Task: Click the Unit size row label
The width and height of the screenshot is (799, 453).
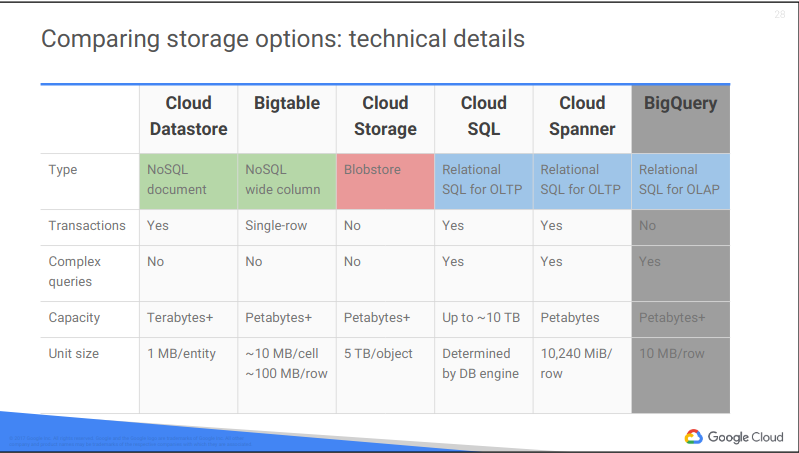Action: 75,354
